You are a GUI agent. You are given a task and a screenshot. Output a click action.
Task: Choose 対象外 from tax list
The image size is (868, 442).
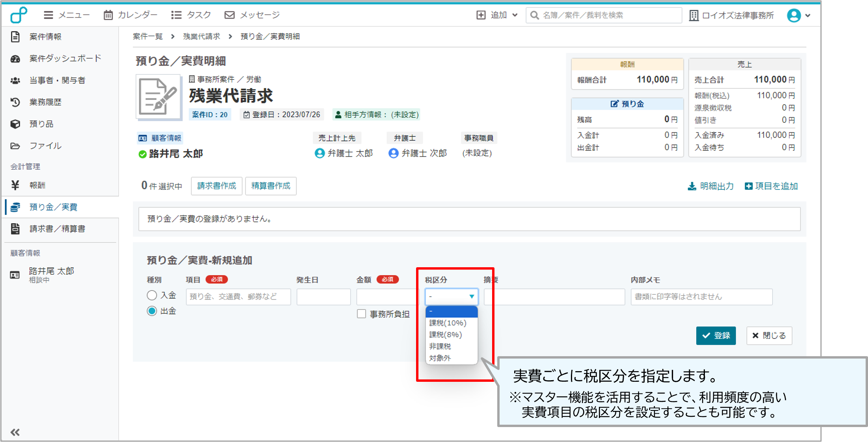coord(452,358)
